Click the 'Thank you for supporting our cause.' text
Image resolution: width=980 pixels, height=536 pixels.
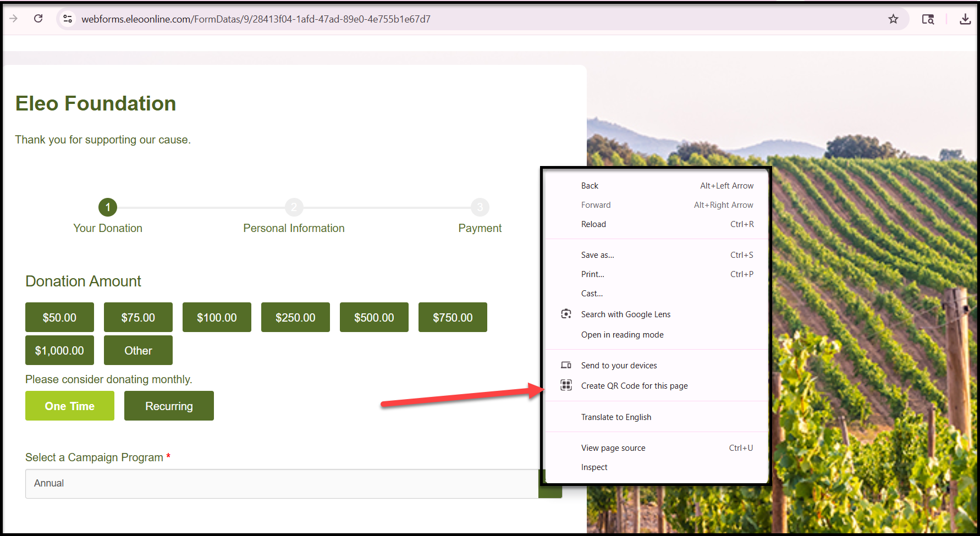(x=103, y=140)
